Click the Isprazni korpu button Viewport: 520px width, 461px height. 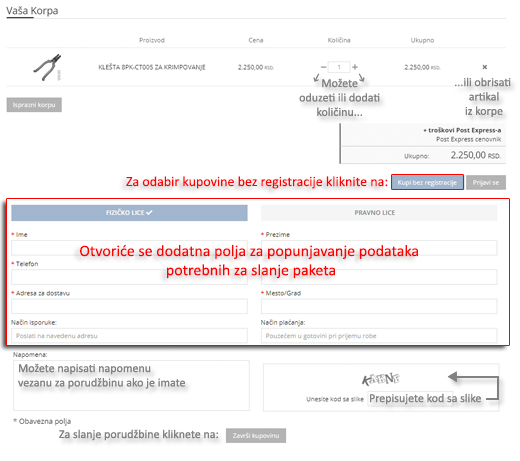[34, 105]
